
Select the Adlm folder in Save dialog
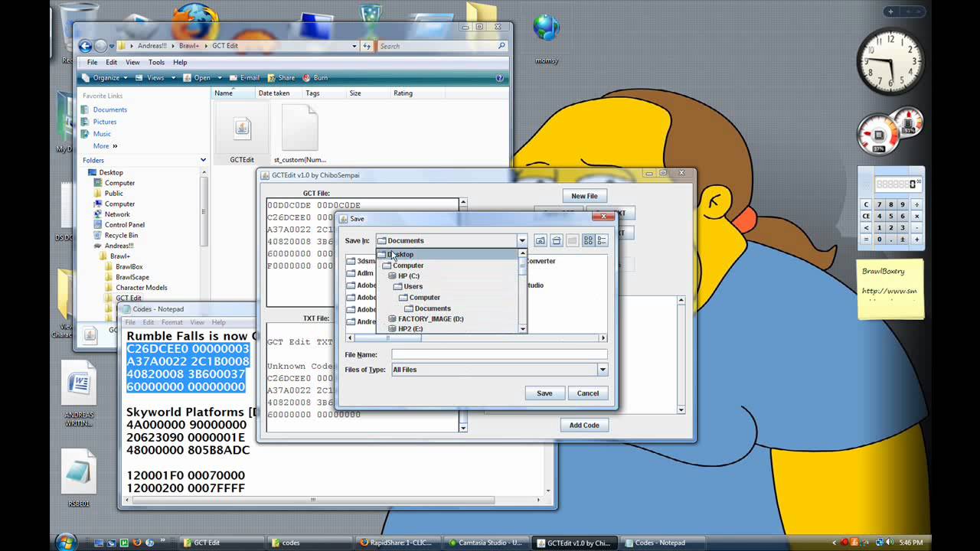coord(360,273)
